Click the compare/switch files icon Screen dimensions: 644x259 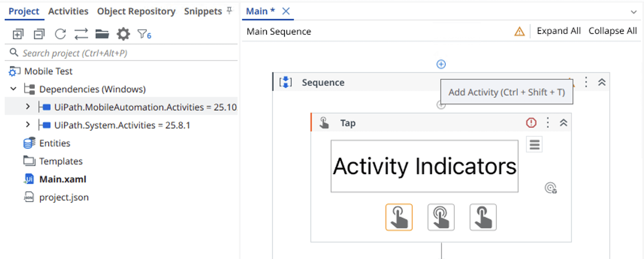tap(81, 34)
